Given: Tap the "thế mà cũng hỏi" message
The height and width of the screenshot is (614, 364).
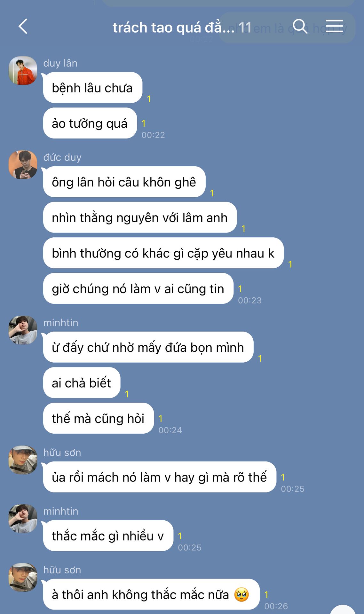Looking at the screenshot, I should pyautogui.click(x=99, y=418).
